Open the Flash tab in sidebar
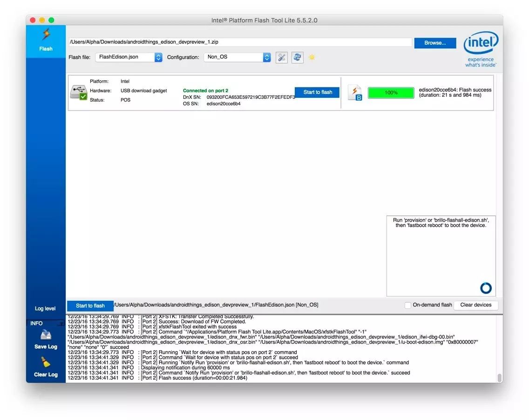The height and width of the screenshot is (420, 529). 46,41
